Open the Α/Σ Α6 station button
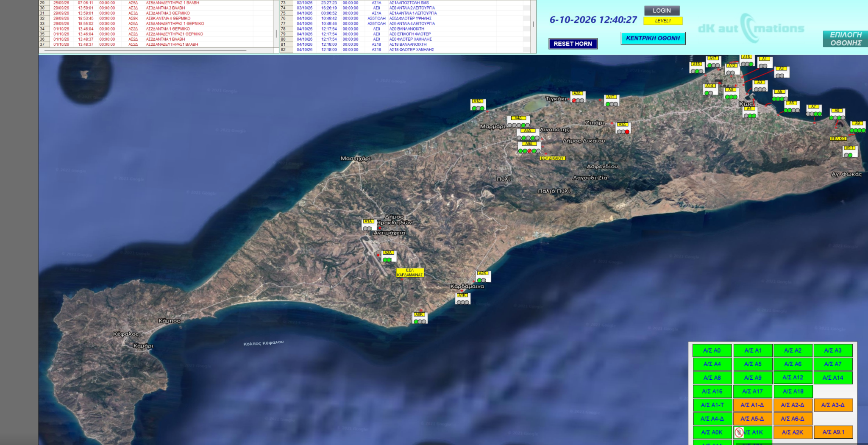This screenshot has height=445, width=868. [x=793, y=364]
